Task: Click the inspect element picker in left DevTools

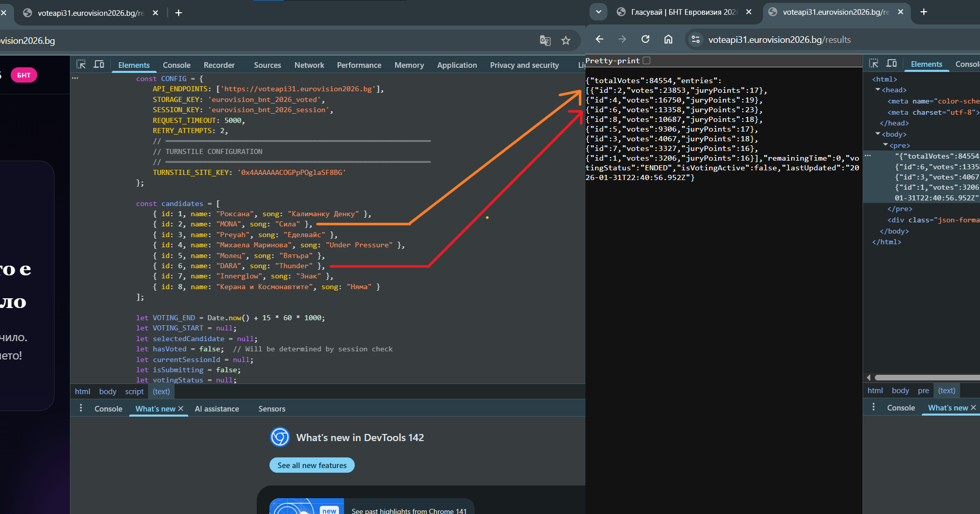Action: pyautogui.click(x=81, y=64)
